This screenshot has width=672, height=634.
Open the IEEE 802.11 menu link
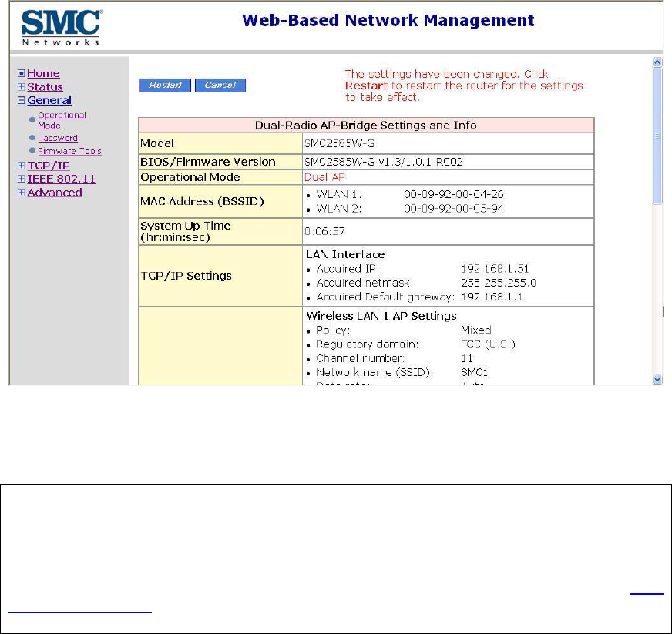pos(62,179)
